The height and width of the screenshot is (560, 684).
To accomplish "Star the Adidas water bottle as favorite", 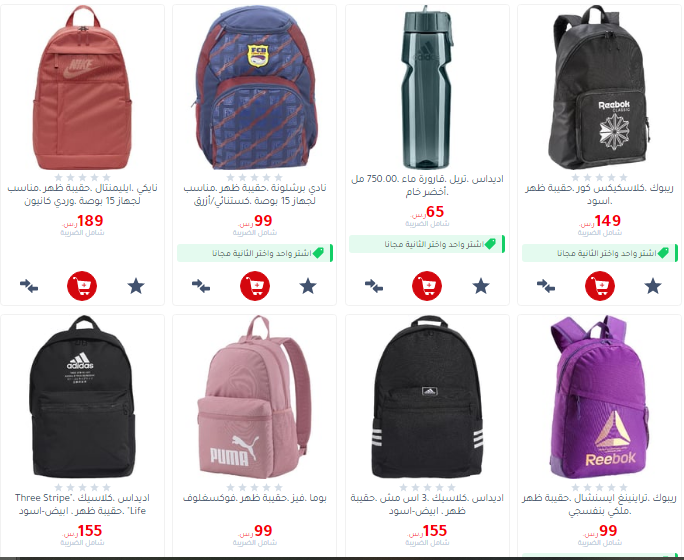I will point(481,286).
